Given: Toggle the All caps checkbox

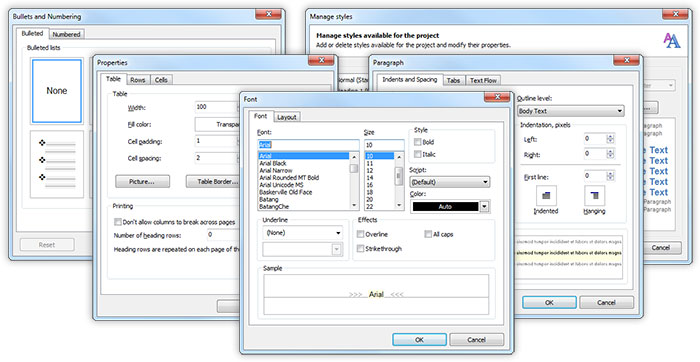Looking at the screenshot, I should tap(428, 234).
